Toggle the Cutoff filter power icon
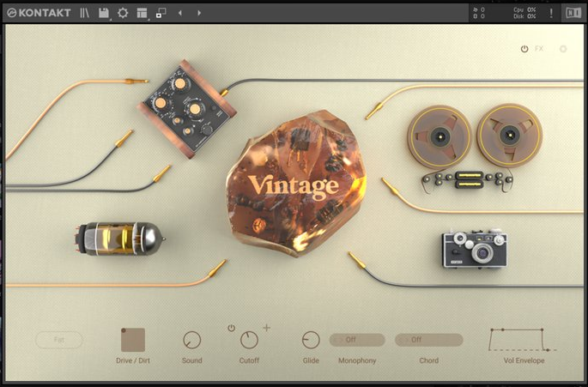 click(232, 328)
